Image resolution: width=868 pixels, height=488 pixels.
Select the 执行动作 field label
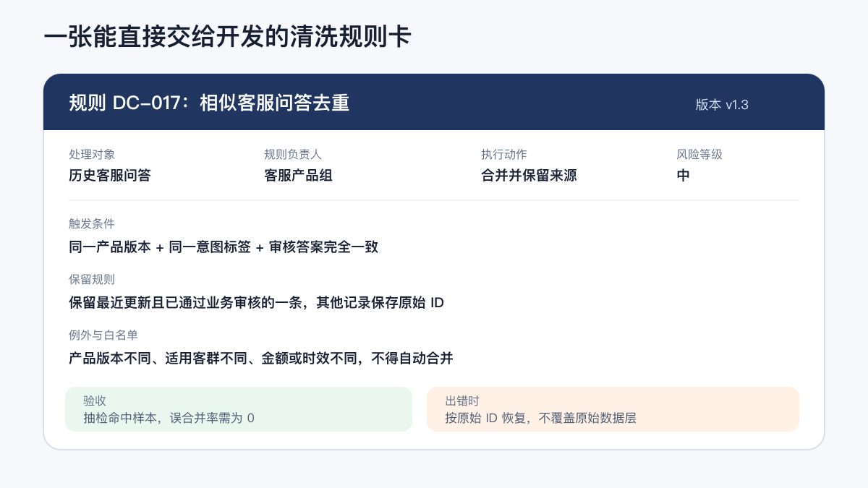[504, 155]
